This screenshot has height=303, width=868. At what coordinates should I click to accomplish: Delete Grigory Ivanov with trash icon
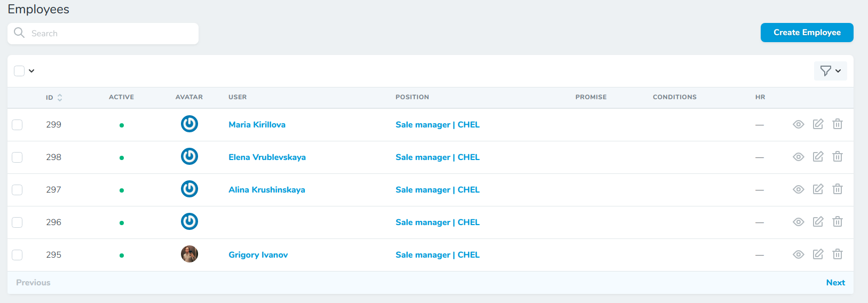(x=838, y=254)
